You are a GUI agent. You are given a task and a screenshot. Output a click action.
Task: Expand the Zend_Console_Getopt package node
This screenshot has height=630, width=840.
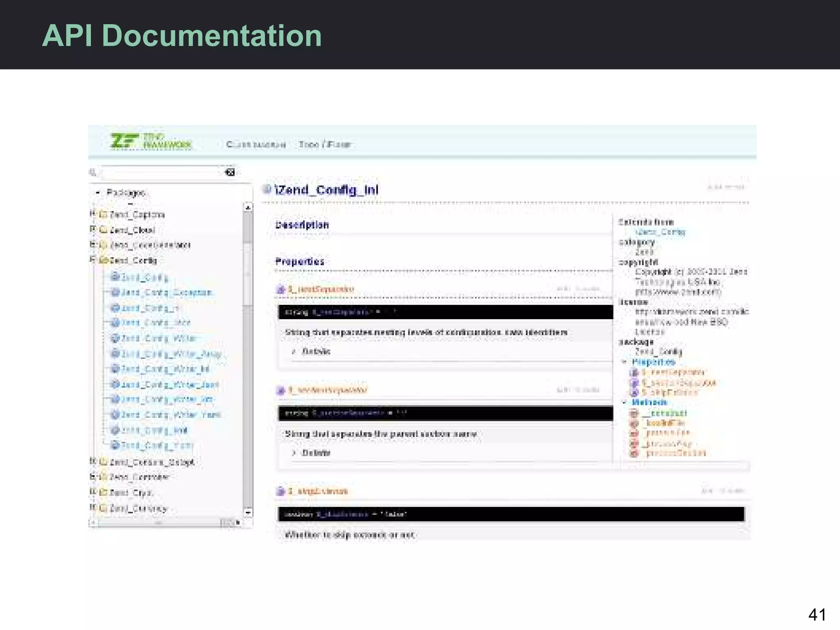[x=92, y=461]
